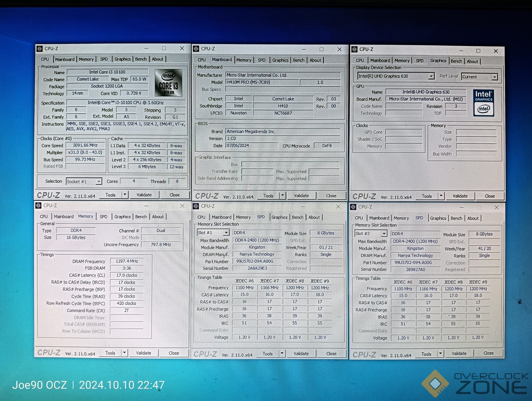The image size is (532, 401).
Task: Open the Slot #1 memory slot dropdown
Action: tap(226, 233)
